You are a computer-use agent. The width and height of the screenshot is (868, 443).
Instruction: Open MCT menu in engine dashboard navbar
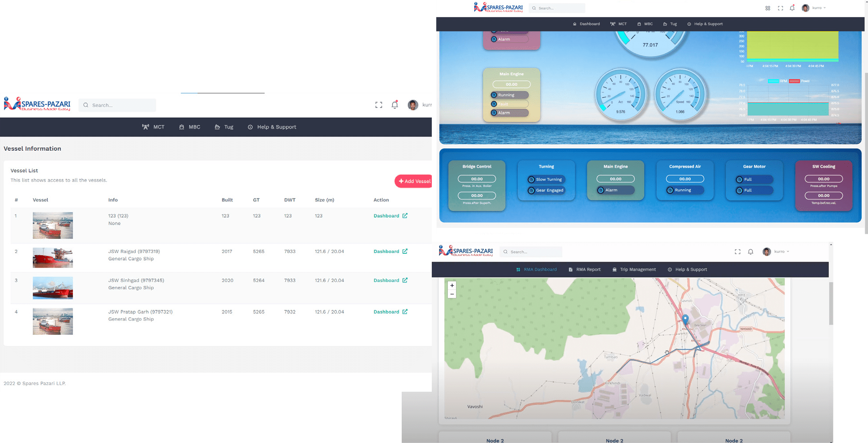point(618,24)
